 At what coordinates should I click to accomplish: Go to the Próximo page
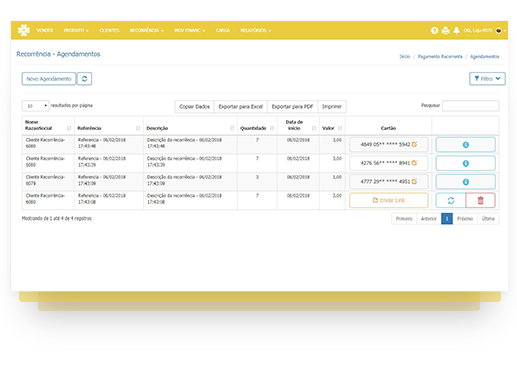(465, 219)
